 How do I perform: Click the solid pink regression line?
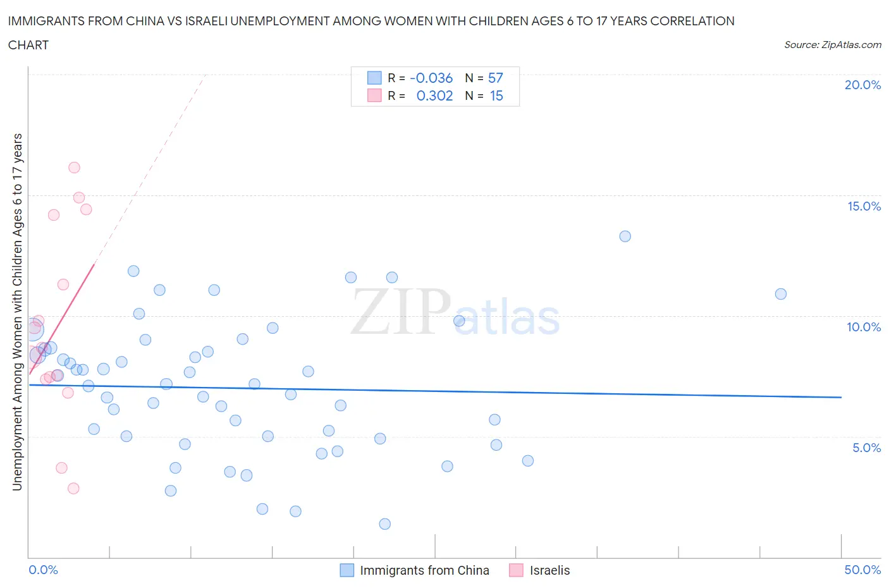coord(62,319)
